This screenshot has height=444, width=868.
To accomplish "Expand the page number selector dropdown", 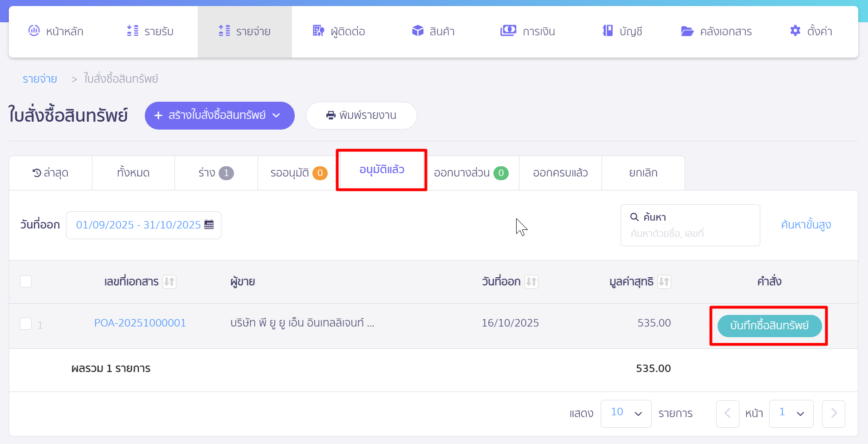I will (791, 413).
